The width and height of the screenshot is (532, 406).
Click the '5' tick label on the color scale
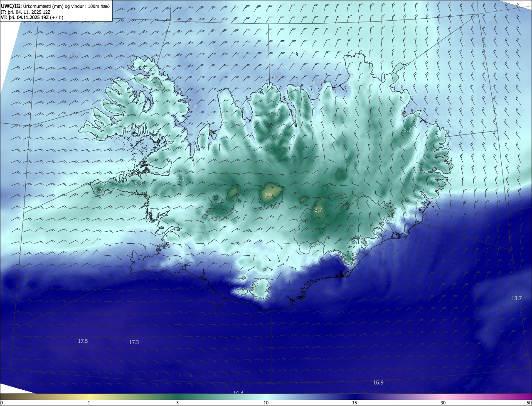click(177, 403)
